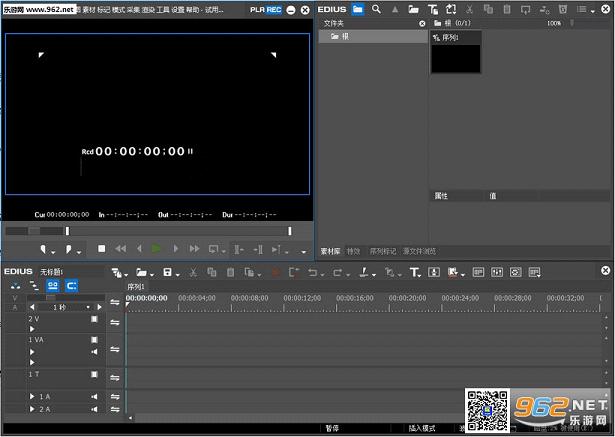Image resolution: width=615 pixels, height=437 pixels.
Task: Click the create title T icon
Action: [415, 273]
